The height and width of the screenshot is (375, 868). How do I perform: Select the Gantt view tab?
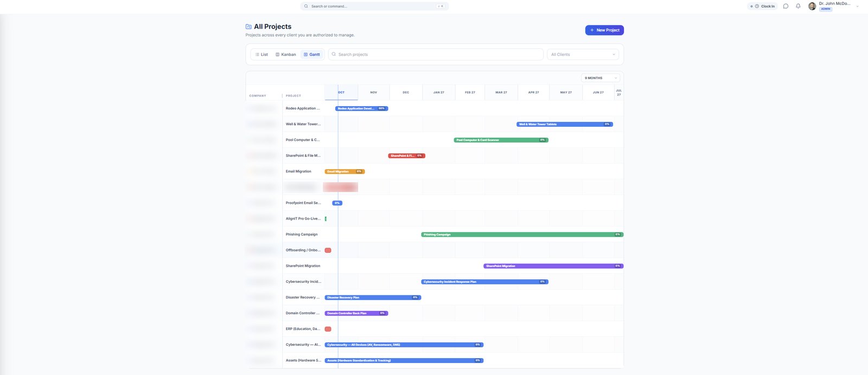[312, 54]
